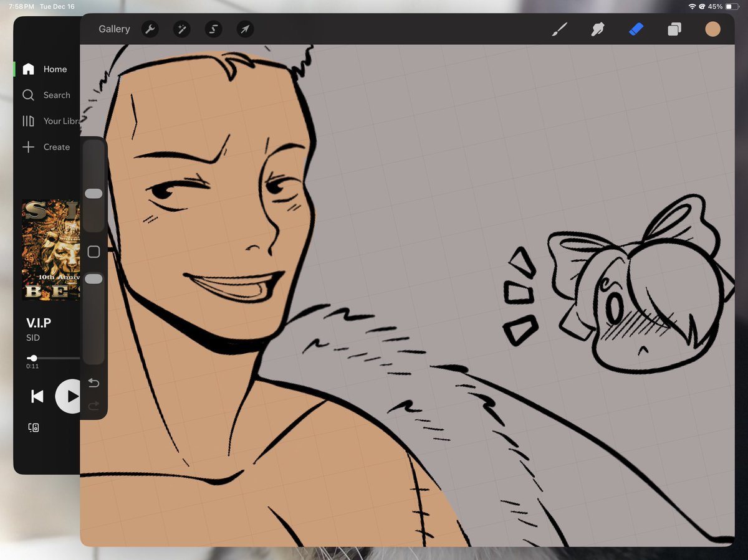Go to Home in Spotify
The width and height of the screenshot is (748, 560).
tap(55, 69)
